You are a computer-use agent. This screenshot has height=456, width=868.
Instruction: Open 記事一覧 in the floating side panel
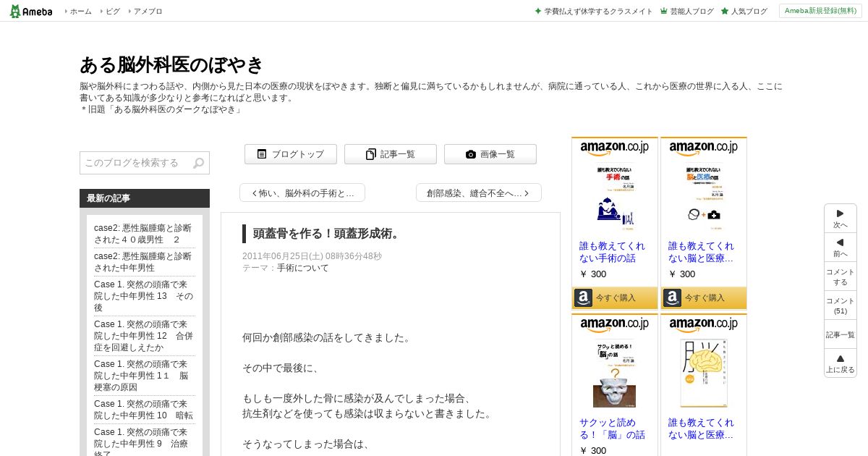click(x=840, y=334)
